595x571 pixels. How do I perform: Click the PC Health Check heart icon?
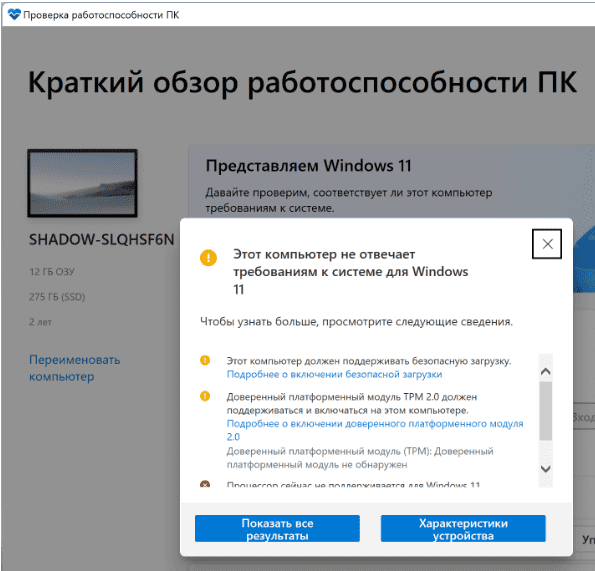pos(14,15)
